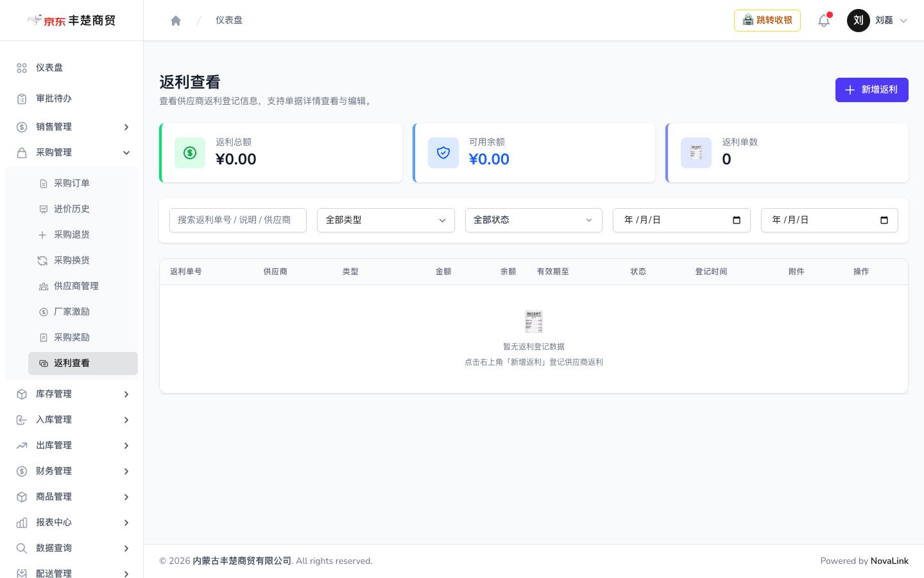Expand the 商品管理 menu
This screenshot has width=924, height=578.
click(x=71, y=496)
